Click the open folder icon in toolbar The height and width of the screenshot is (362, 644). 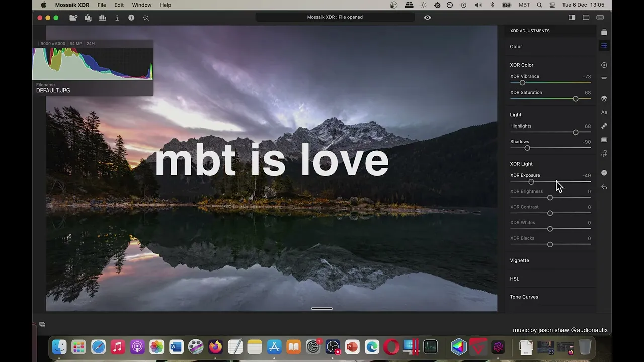(x=73, y=18)
